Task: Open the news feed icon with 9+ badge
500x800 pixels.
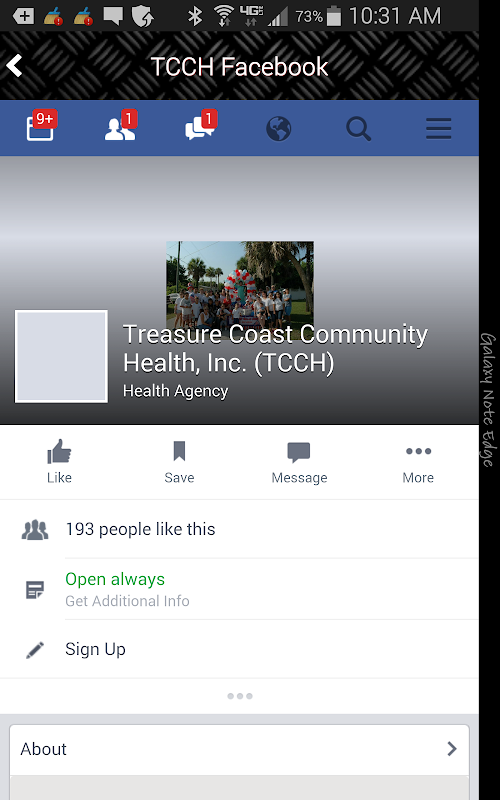Action: click(40, 126)
